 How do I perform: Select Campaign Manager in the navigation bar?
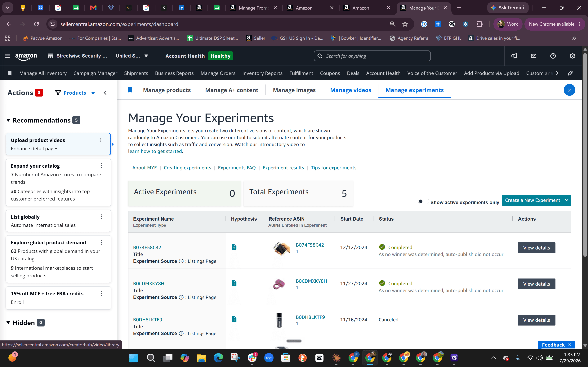tap(95, 73)
